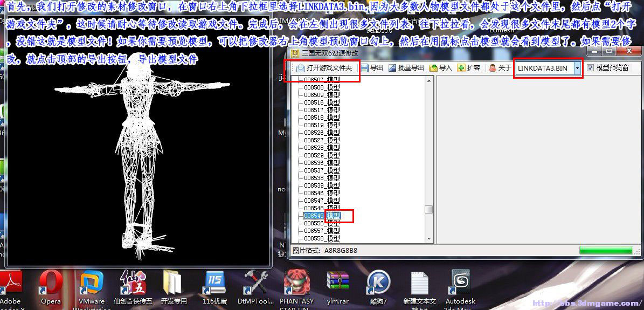Toggle the 模型预览窗 model preview checkbox
Image resolution: width=644 pixels, height=310 pixels.
[x=590, y=68]
